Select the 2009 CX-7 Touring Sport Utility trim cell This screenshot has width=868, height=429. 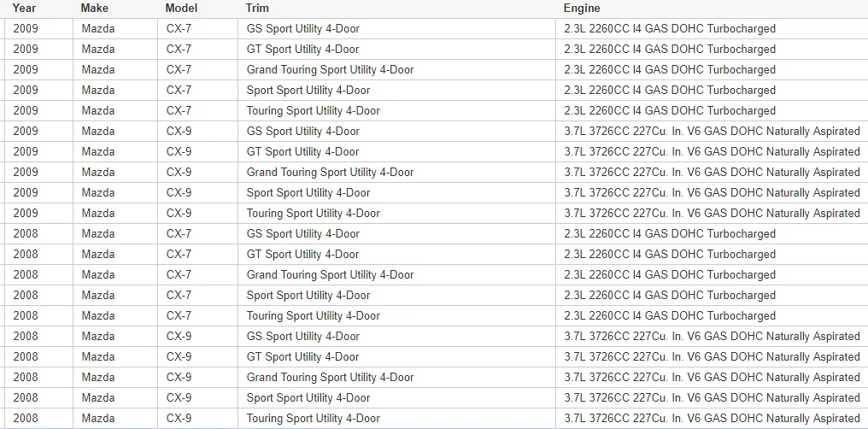tap(397, 111)
